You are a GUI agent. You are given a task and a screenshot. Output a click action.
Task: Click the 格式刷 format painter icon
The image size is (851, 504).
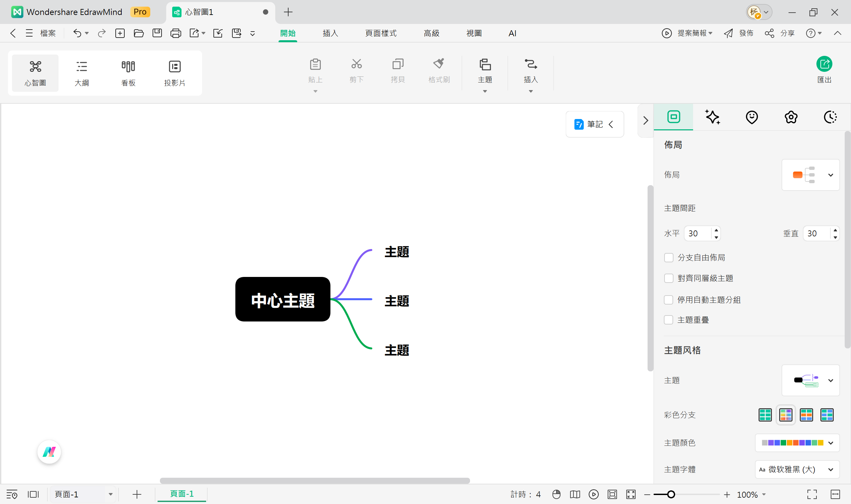click(x=438, y=69)
